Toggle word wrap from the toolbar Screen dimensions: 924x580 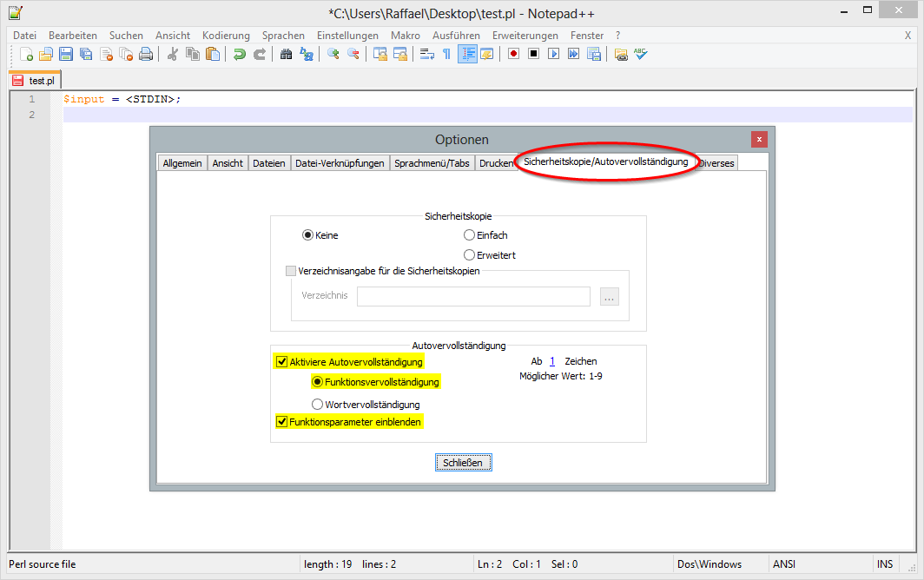pyautogui.click(x=426, y=53)
